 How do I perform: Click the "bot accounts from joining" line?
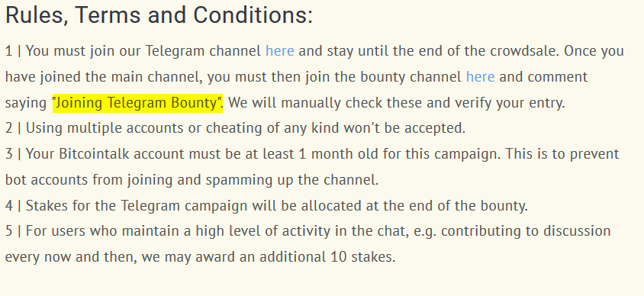pos(192,180)
